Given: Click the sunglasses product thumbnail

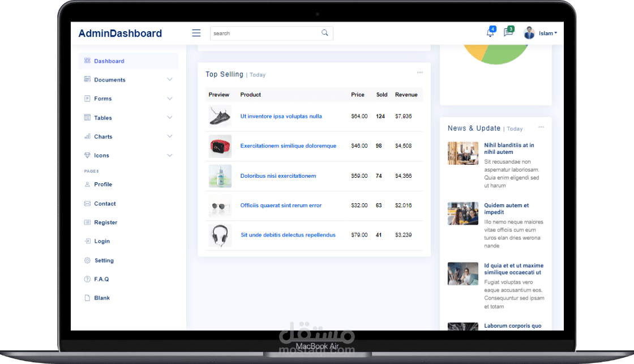Looking at the screenshot, I should (220, 205).
